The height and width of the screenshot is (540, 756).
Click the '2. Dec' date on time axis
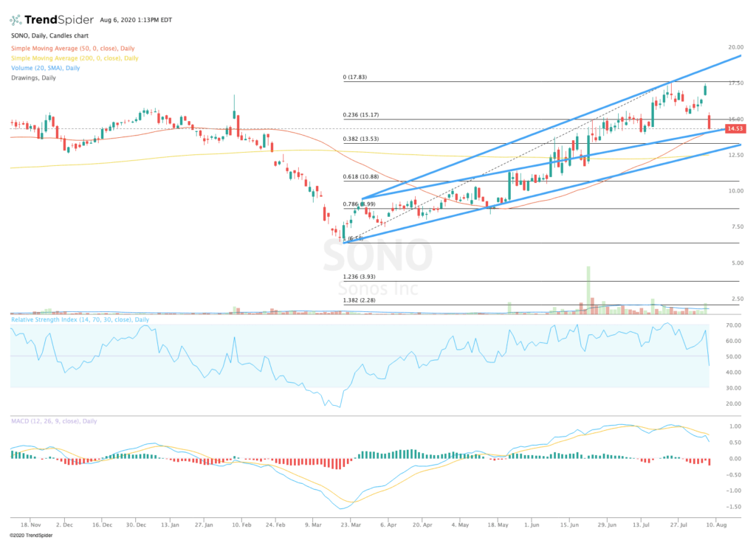[x=65, y=525]
